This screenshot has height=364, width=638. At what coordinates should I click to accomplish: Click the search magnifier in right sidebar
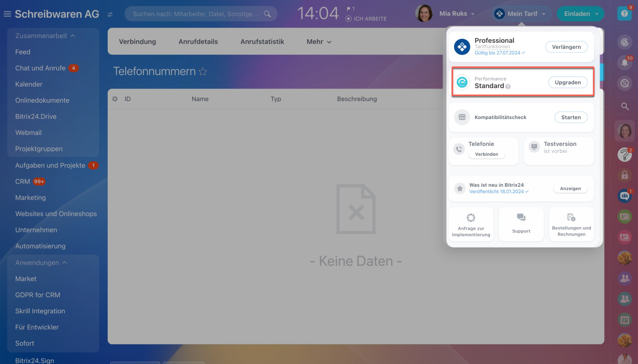(x=624, y=106)
